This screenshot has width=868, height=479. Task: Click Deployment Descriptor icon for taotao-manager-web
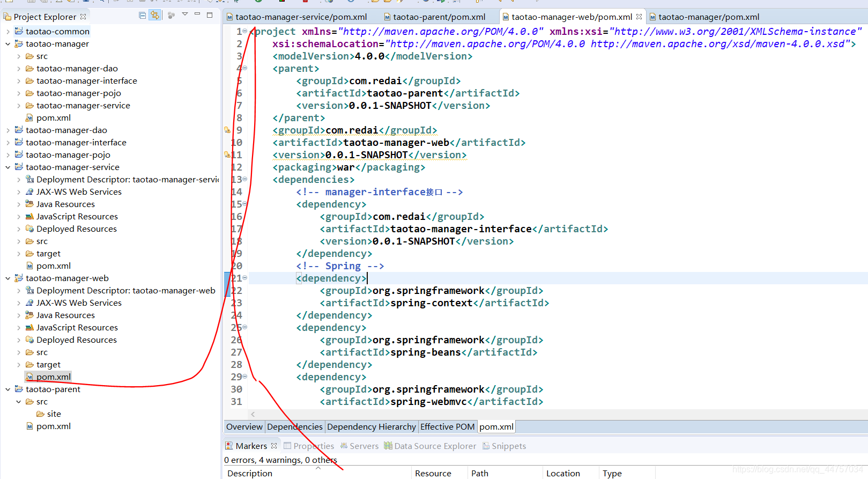pyautogui.click(x=30, y=290)
